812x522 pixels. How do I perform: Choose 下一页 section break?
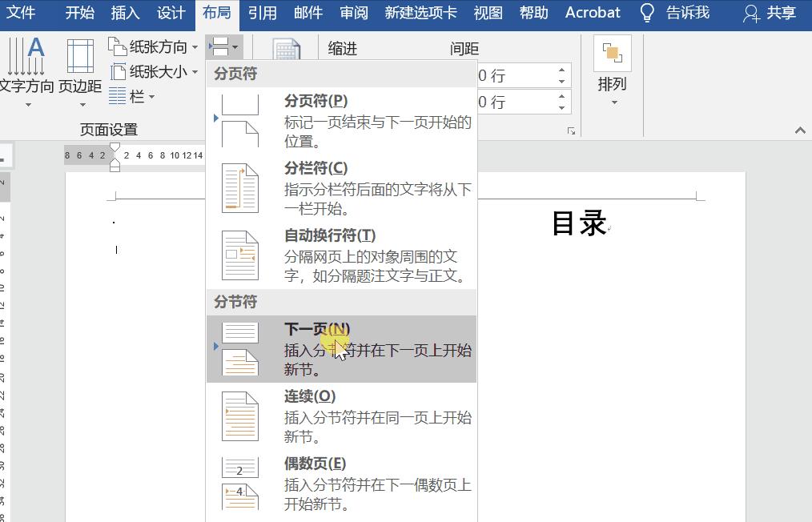pyautogui.click(x=336, y=348)
